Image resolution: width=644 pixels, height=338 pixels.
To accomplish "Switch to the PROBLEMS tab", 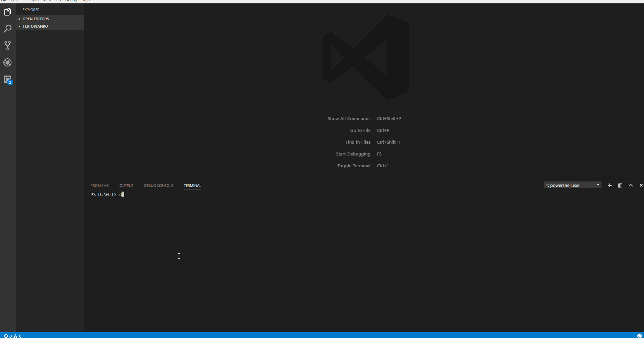I will tap(100, 186).
